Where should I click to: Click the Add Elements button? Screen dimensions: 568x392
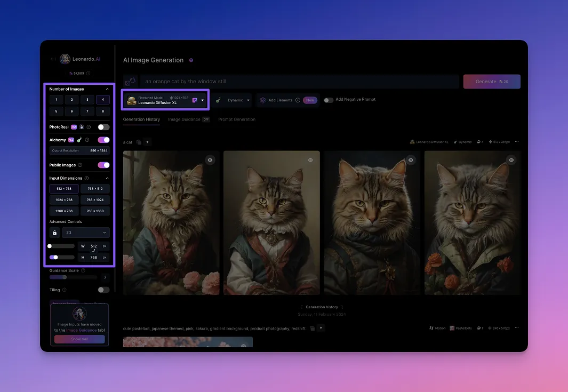tap(289, 100)
